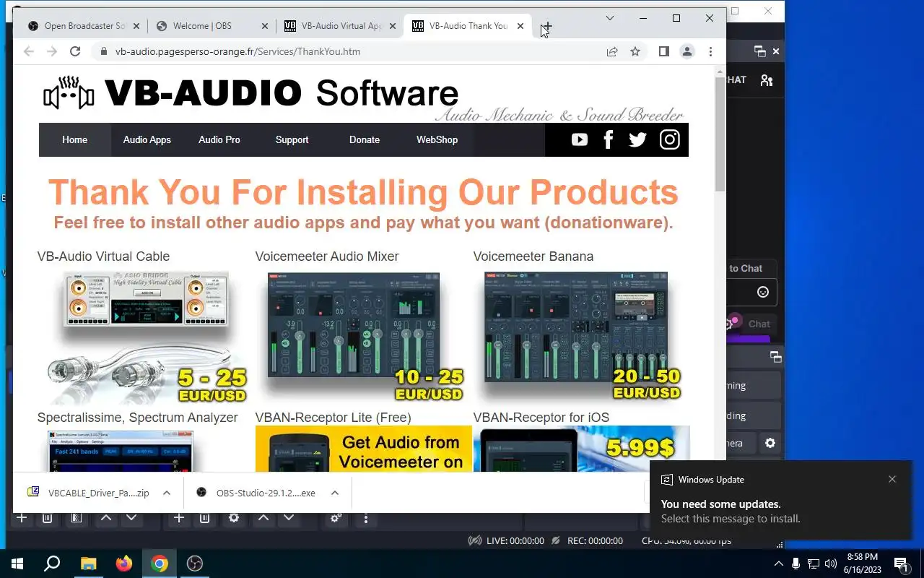This screenshot has width=924, height=578.
Task: Dismiss the Windows Update notification
Action: [x=892, y=479]
